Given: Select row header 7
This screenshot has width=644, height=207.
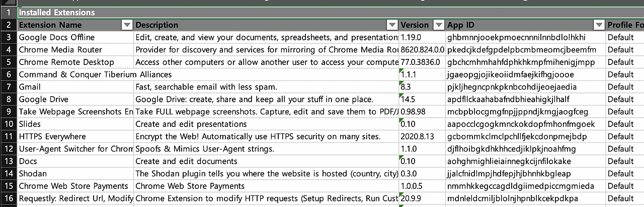Looking at the screenshot, I should click(9, 87).
